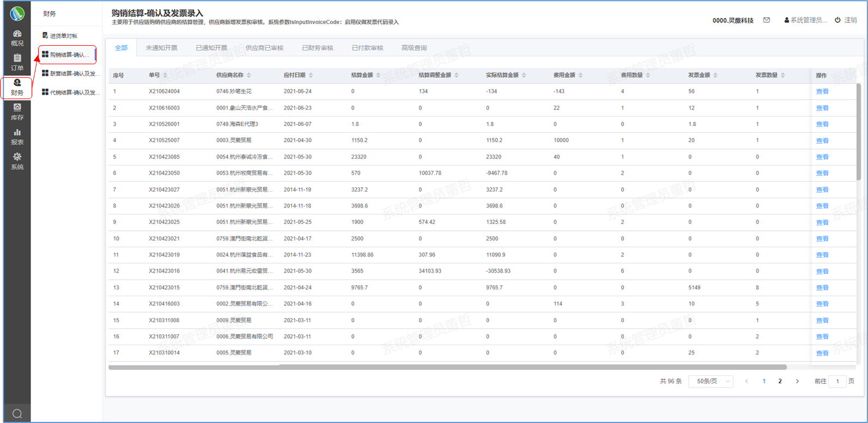Switch to the 高级查询 tab
The height and width of the screenshot is (423, 868).
click(x=414, y=48)
